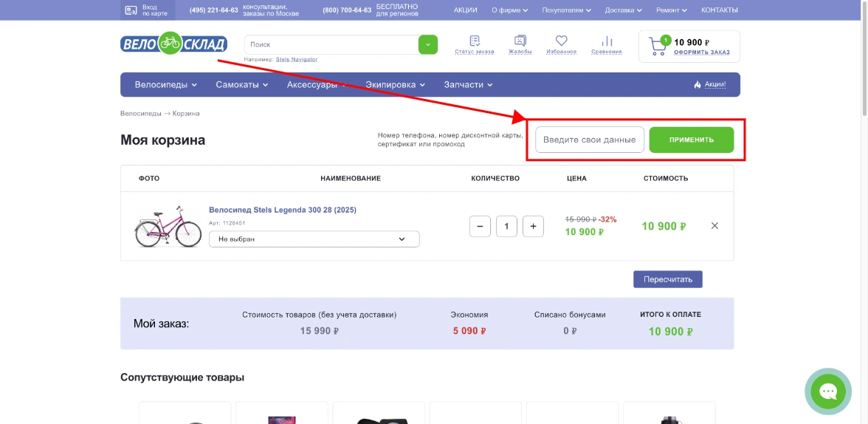Remove the Stels Legenda bicycle from cart
Image resolution: width=868 pixels, height=424 pixels.
coord(714,226)
